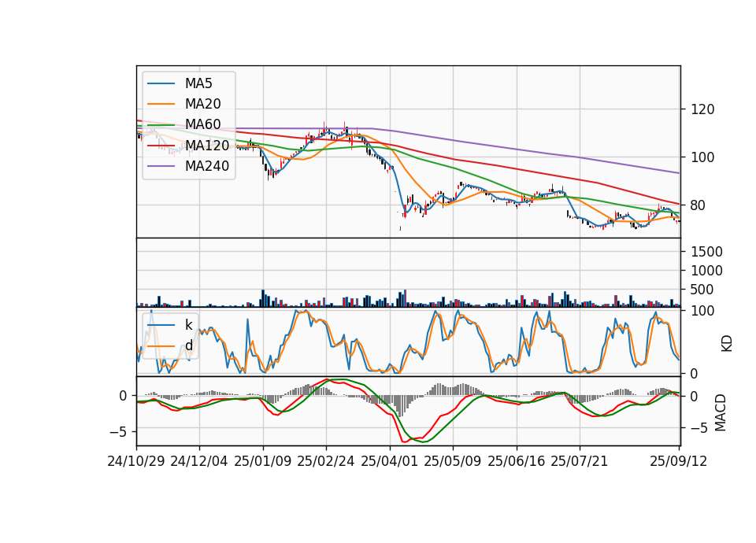The height and width of the screenshot is (543, 756).
Task: Click the 24/12/04 date axis label
Action: point(199,461)
